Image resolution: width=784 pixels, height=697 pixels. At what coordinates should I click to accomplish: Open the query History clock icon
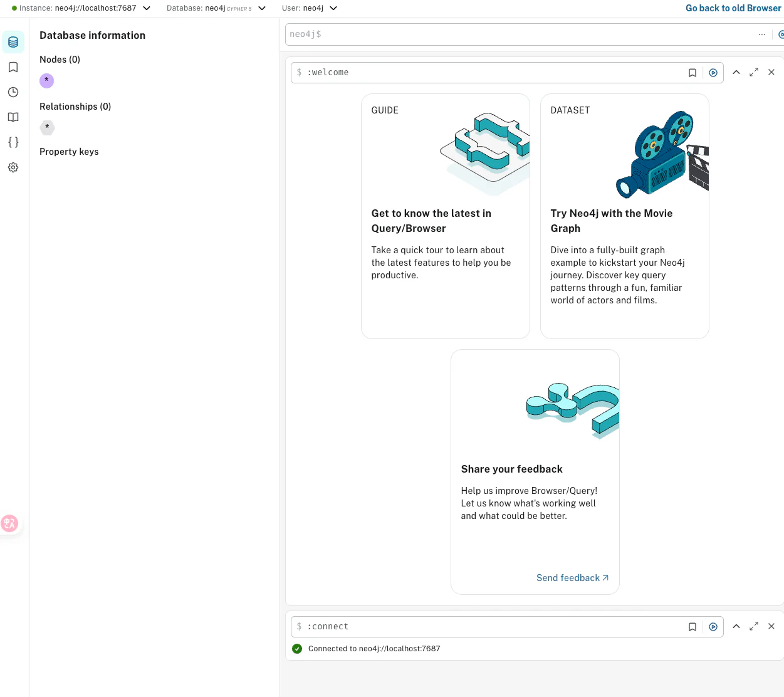(x=13, y=92)
